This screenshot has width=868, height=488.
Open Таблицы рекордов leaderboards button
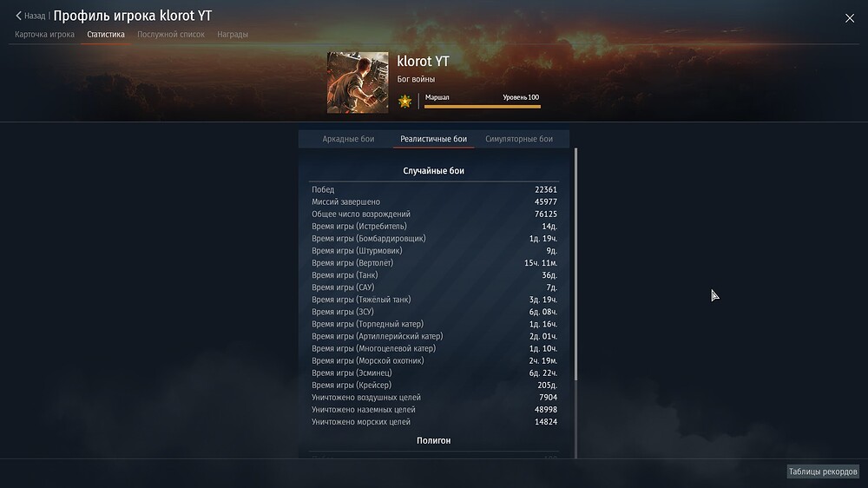pos(823,472)
